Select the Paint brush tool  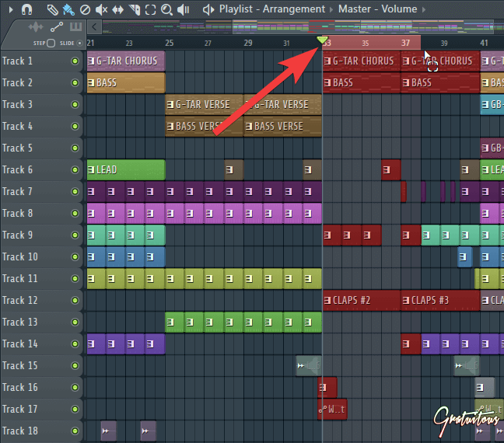[68, 10]
